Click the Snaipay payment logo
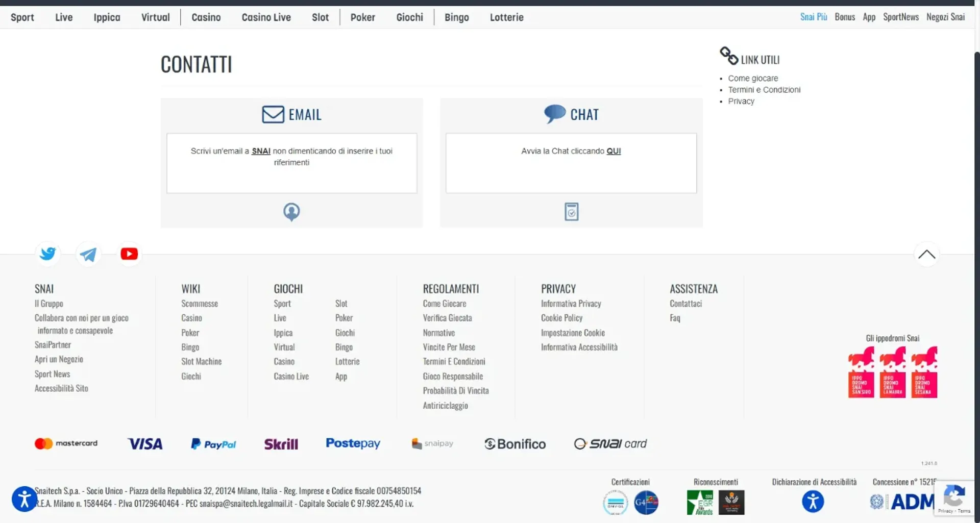The image size is (980, 523). click(432, 443)
